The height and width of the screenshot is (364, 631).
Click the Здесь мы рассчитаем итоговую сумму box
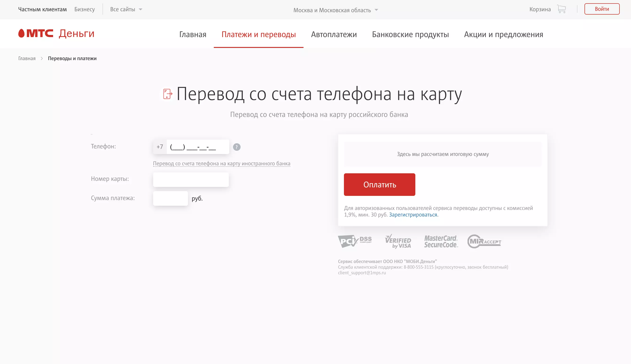tap(442, 154)
